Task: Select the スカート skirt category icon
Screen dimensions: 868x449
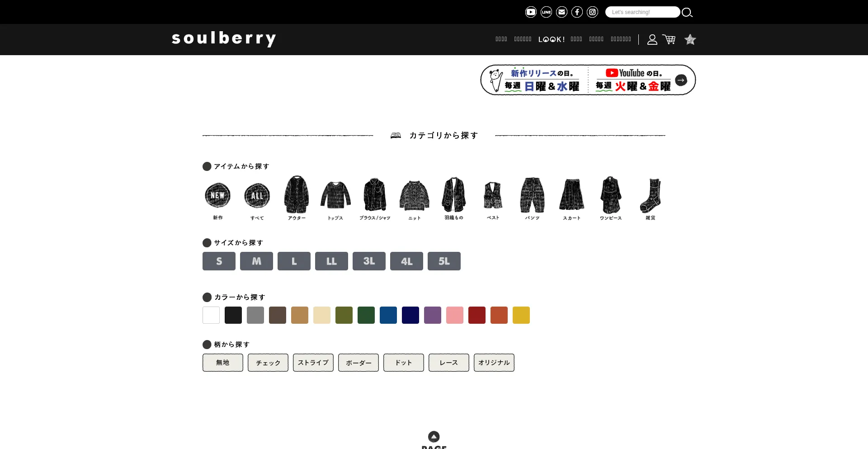Action: (571, 198)
